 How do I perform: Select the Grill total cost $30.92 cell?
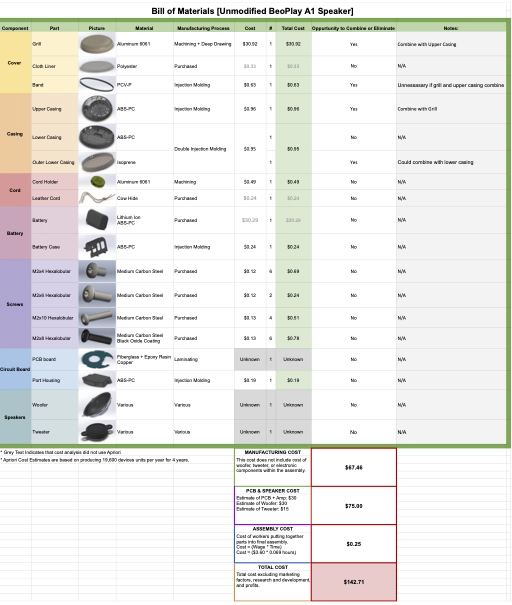pyautogui.click(x=293, y=44)
